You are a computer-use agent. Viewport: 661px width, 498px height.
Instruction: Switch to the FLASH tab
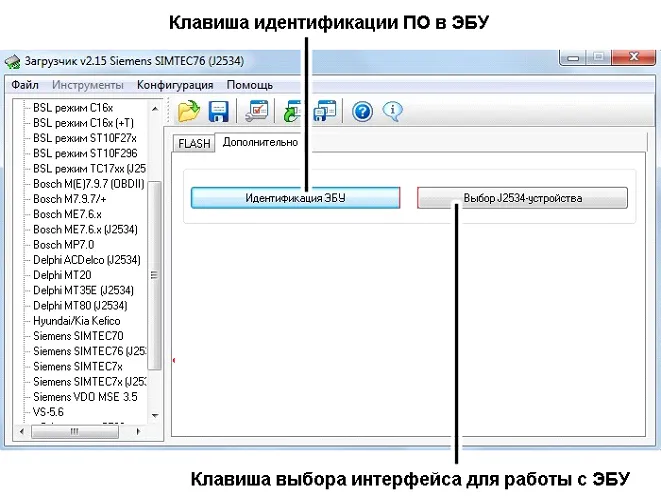(194, 143)
